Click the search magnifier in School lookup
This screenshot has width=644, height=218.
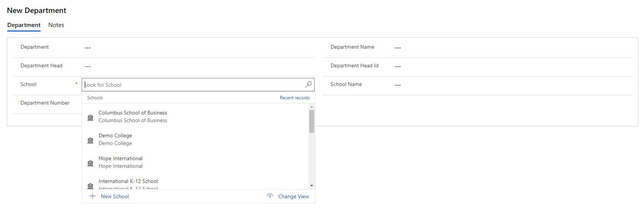point(308,84)
